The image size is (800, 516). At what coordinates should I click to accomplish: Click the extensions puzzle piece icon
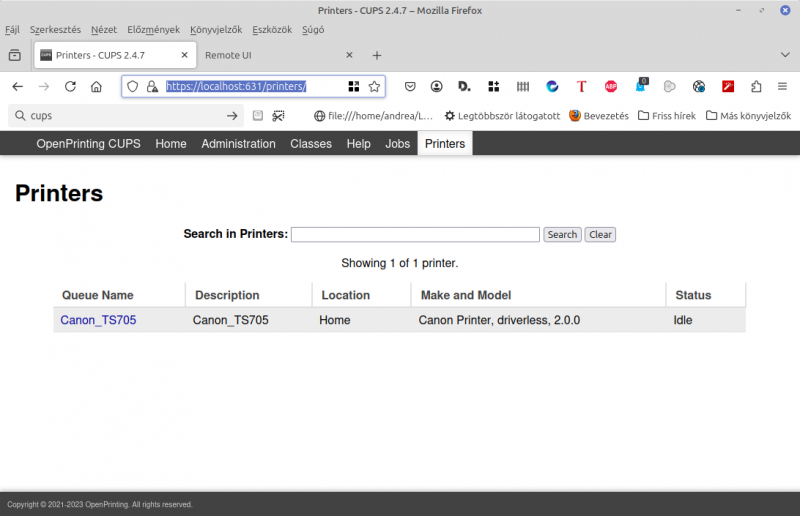click(x=756, y=87)
